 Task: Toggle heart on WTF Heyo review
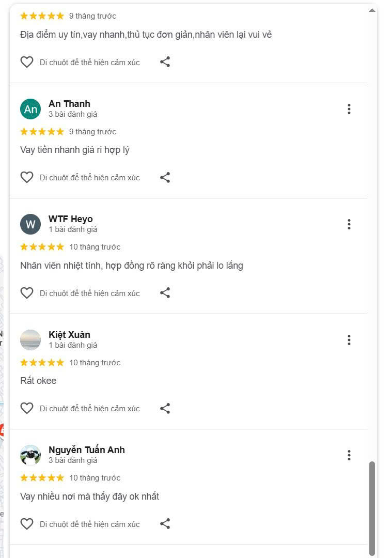coord(27,293)
